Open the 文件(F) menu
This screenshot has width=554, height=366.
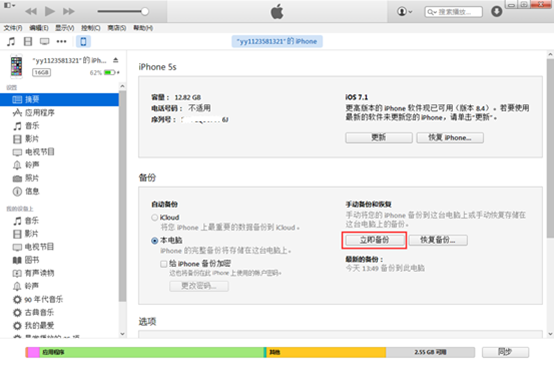[x=13, y=28]
